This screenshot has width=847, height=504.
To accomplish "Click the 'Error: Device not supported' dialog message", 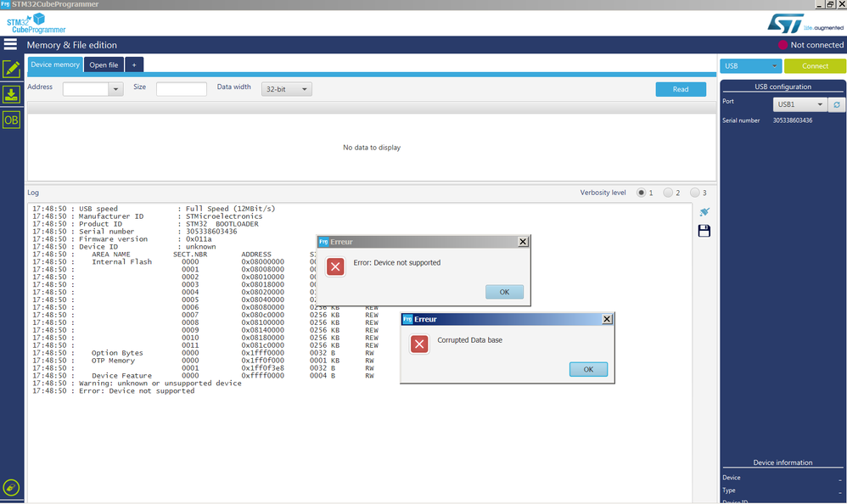I will (397, 263).
